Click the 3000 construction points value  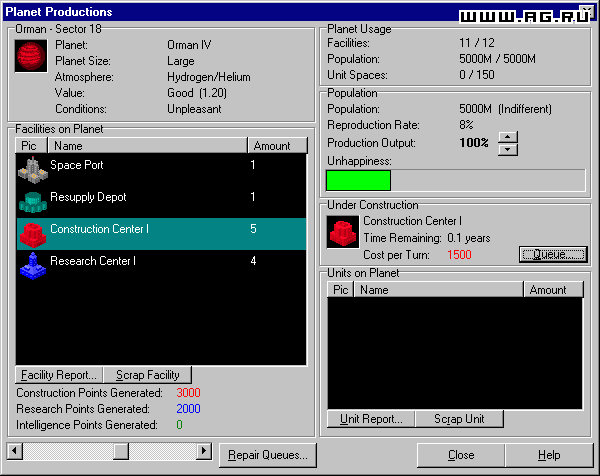point(188,393)
